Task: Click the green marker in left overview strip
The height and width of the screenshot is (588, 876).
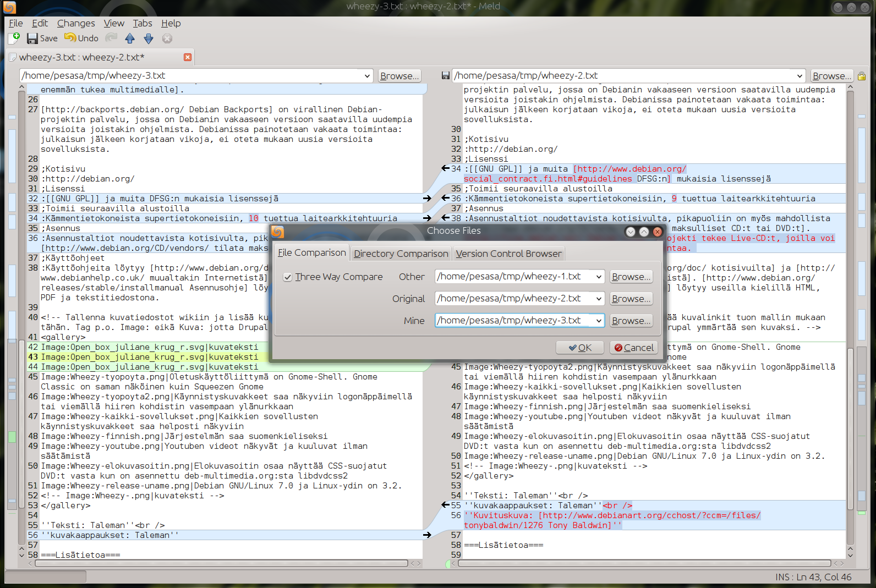Action: 12,437
